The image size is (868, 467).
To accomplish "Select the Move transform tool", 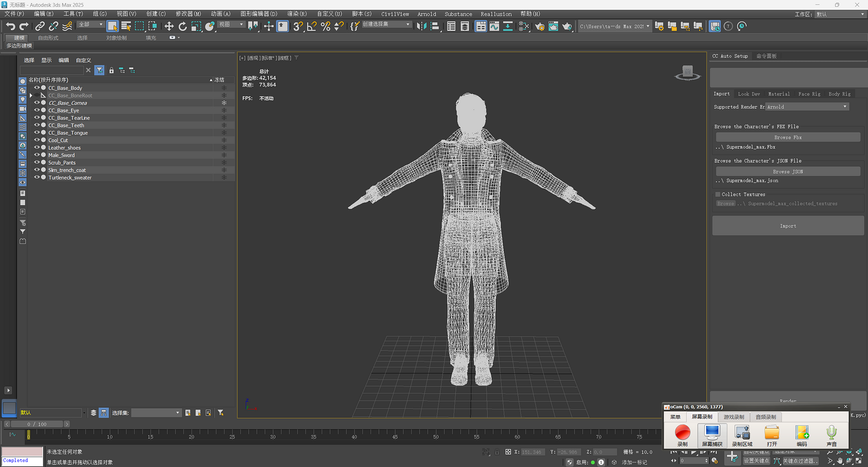I will [x=169, y=26].
